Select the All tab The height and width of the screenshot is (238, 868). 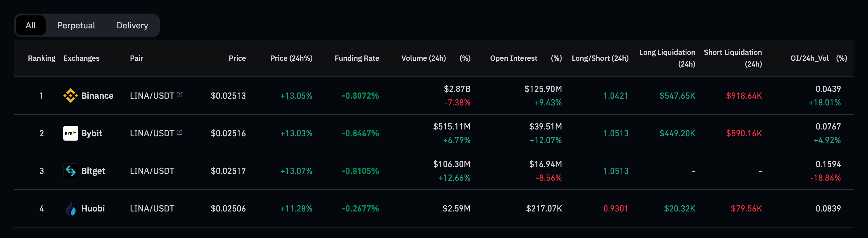click(x=31, y=25)
